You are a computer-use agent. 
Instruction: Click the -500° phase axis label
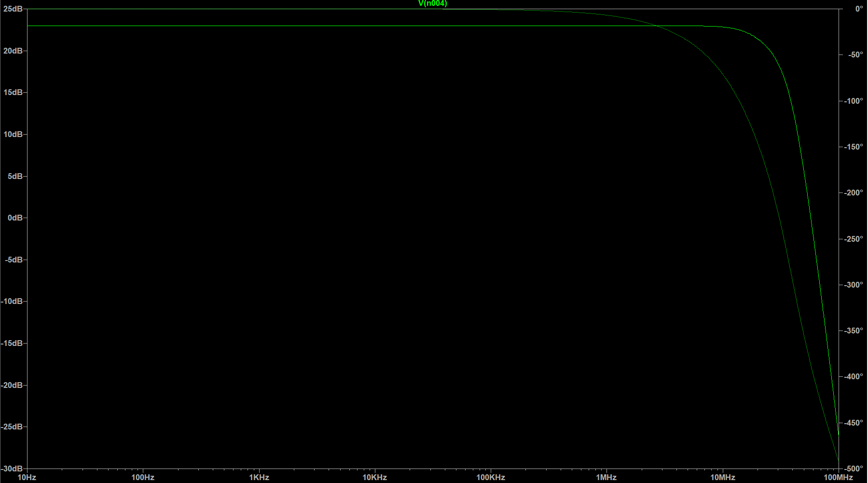coord(854,469)
